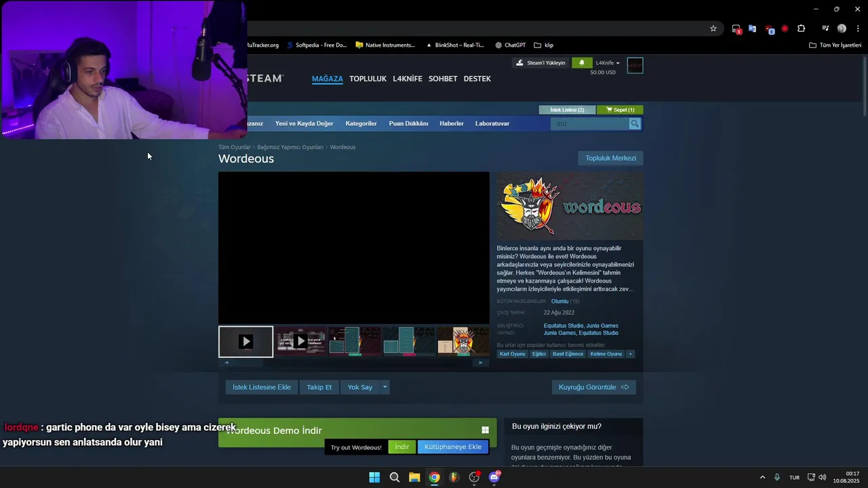Open the media controls icon in Chrome toolbar
Viewport: 868px width, 488px height.
[x=825, y=28]
